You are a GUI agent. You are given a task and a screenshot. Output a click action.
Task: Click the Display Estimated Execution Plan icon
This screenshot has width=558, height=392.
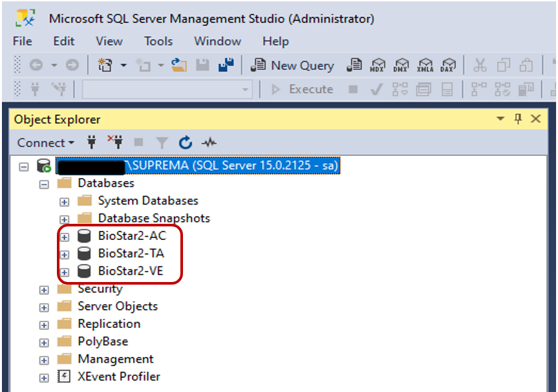coord(400,89)
